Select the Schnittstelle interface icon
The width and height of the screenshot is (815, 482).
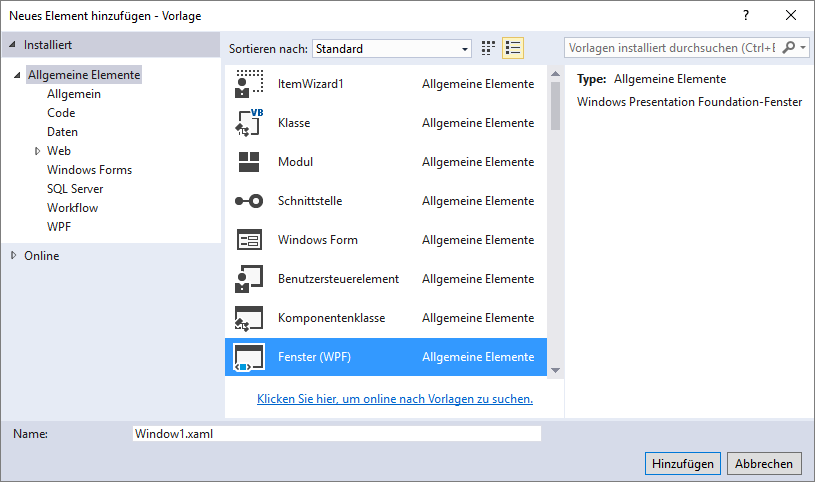(248, 201)
